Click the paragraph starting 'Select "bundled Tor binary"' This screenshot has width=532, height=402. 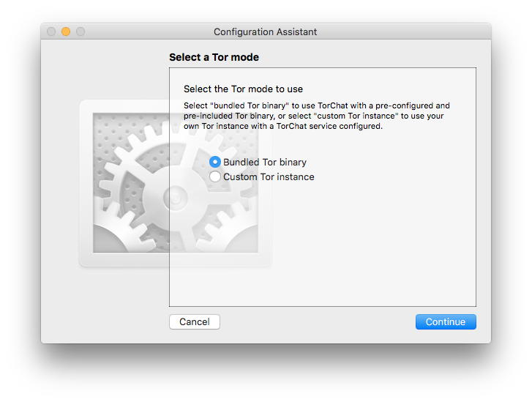tap(317, 116)
